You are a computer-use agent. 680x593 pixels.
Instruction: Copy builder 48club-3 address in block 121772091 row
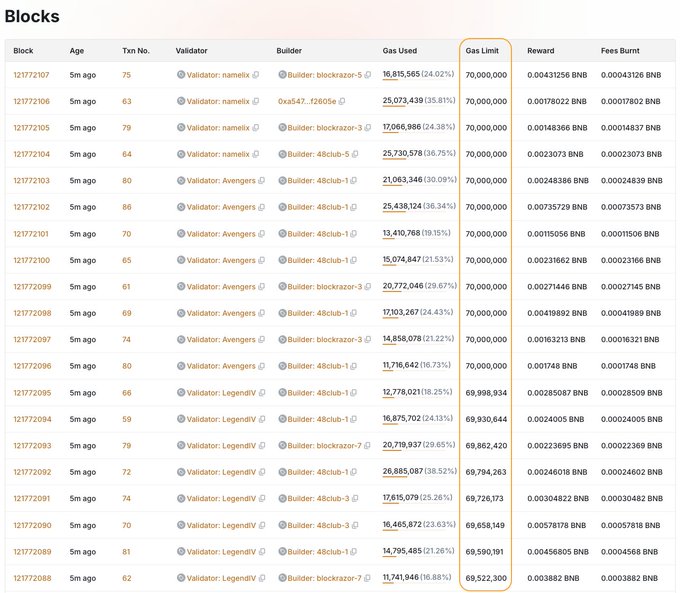click(x=355, y=499)
